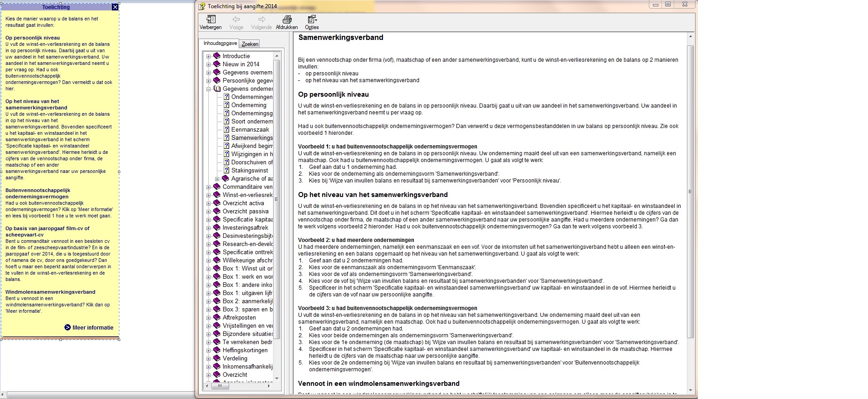This screenshot has width=868, height=399.
Task: Click the Verbergen (hide) toolbar icon
Action: pos(211,19)
